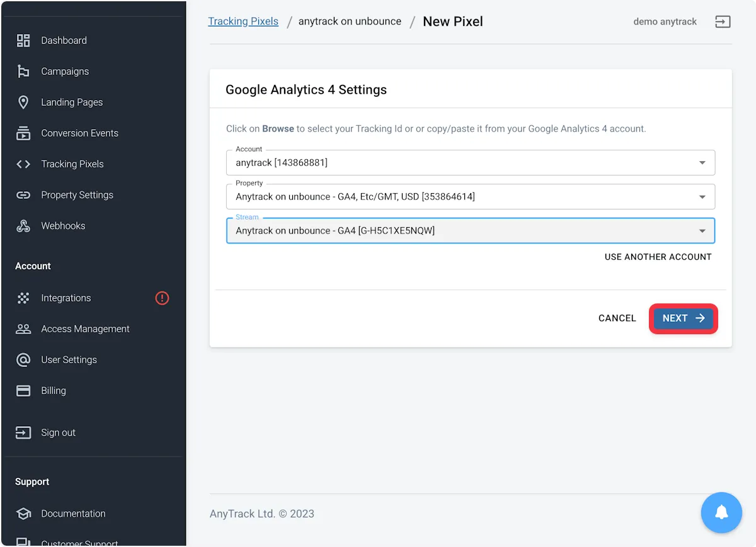Click the logout icon beside demo anytrack
756x547 pixels.
pos(723,21)
